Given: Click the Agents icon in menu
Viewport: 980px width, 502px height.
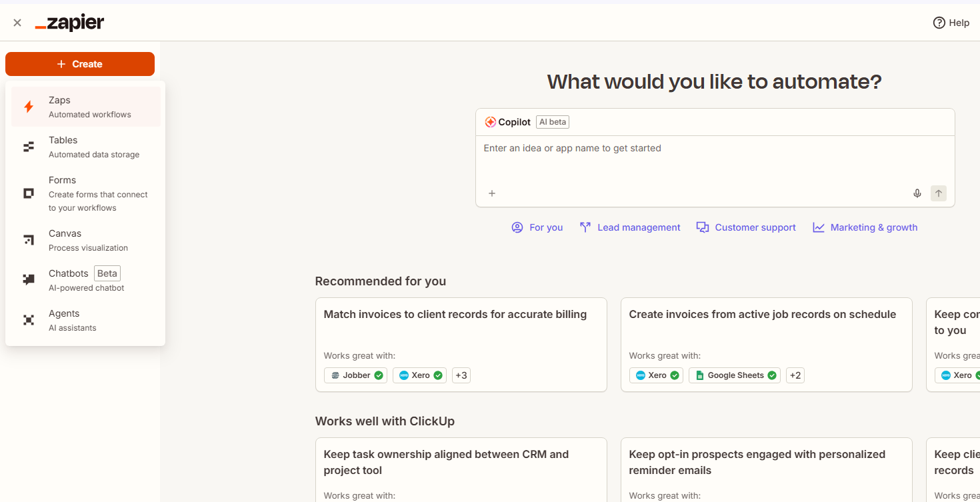Looking at the screenshot, I should [29, 320].
